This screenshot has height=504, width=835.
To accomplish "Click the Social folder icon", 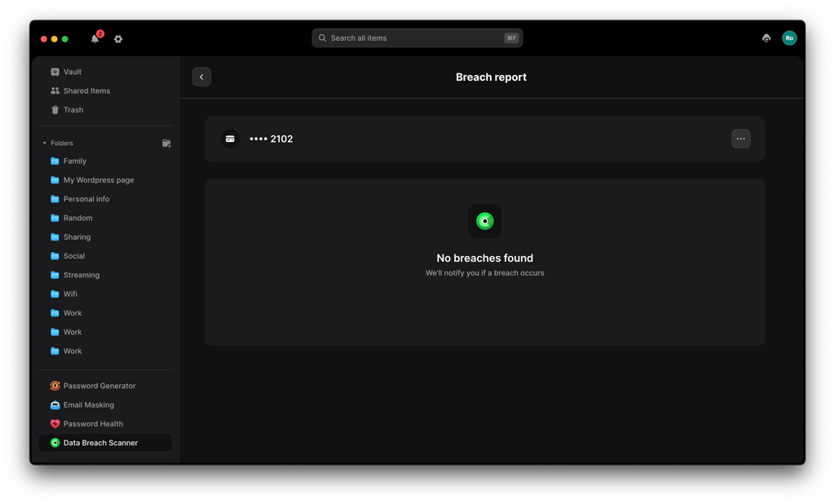I will tap(55, 256).
